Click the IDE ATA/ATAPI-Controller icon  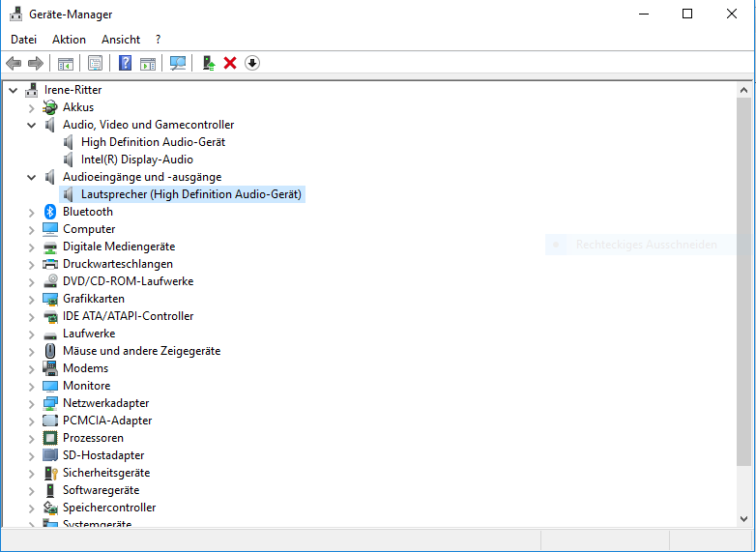click(50, 316)
